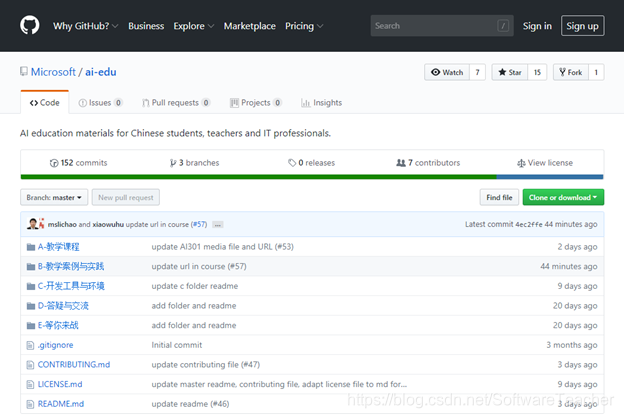Click the commits history clock icon
This screenshot has height=418, width=624.
54,163
